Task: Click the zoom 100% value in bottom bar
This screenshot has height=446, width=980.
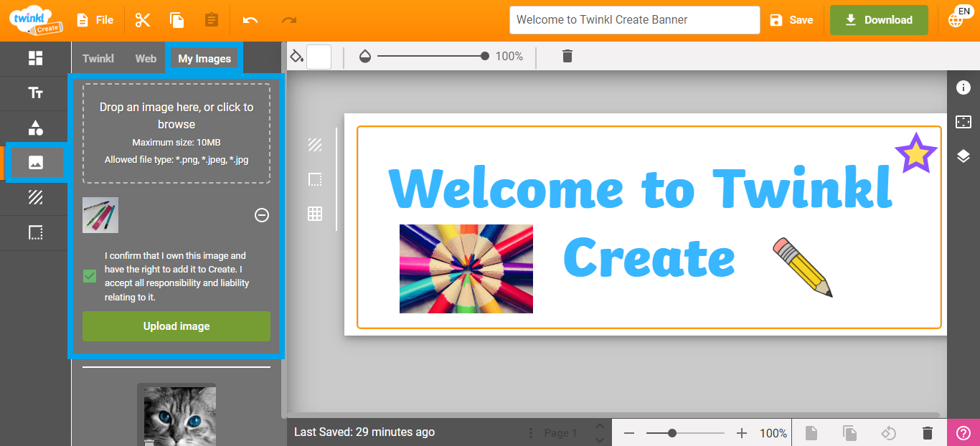Action: 773,433
